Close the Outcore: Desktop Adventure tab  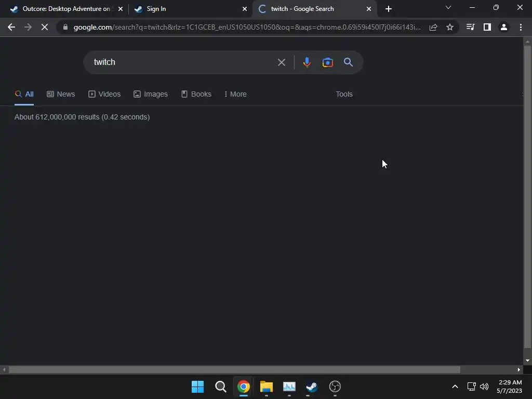121,9
